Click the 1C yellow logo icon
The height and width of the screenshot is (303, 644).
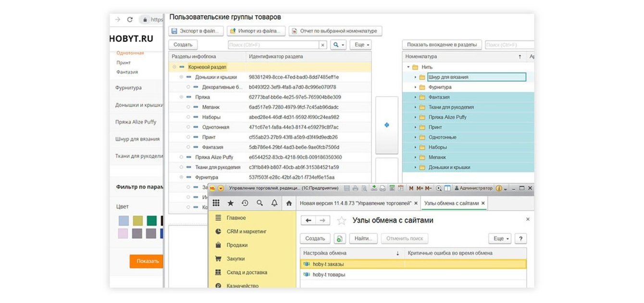pos(212,188)
